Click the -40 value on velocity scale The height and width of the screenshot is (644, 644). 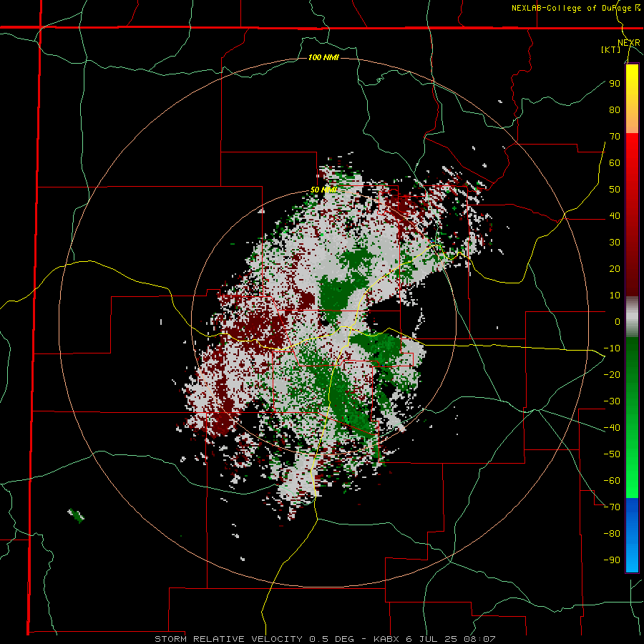612,428
